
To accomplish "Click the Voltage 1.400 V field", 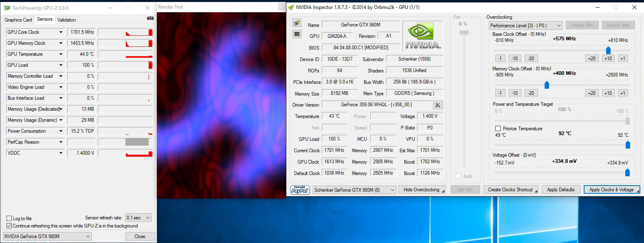I will [x=430, y=116].
